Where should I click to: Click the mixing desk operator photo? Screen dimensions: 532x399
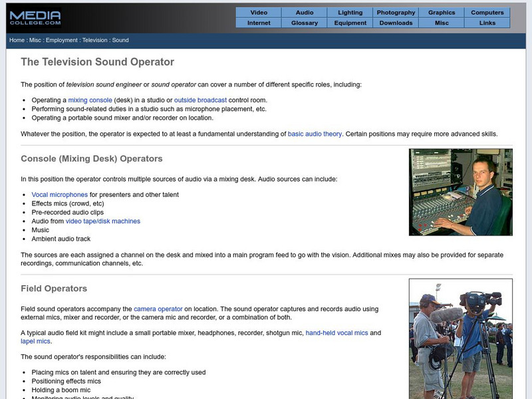461,192
